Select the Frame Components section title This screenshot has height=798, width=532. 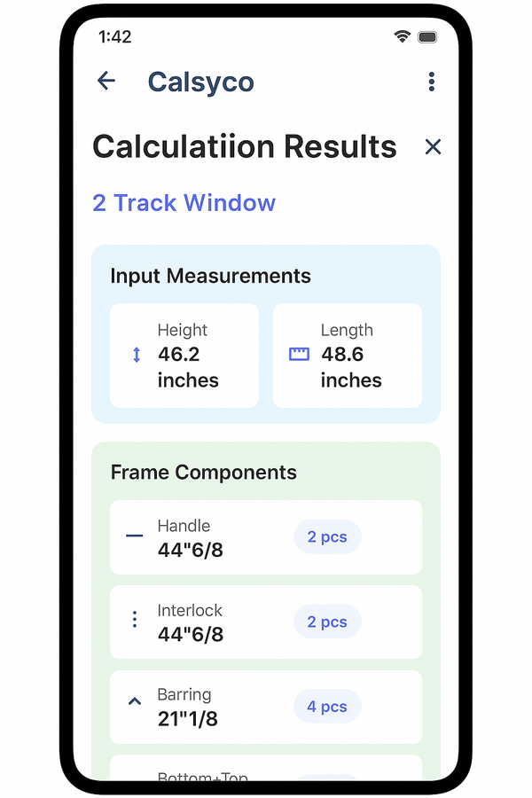tap(204, 473)
